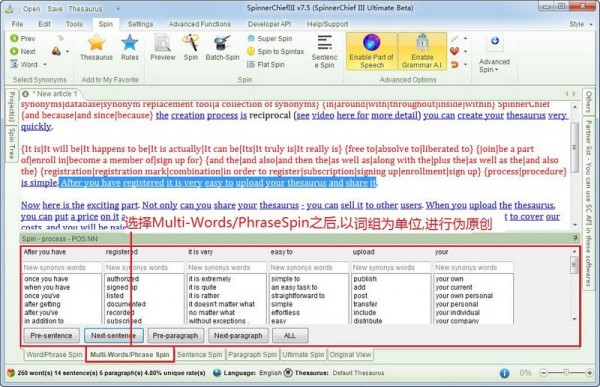Open the Edit menu
600x387 pixels.
(x=44, y=24)
